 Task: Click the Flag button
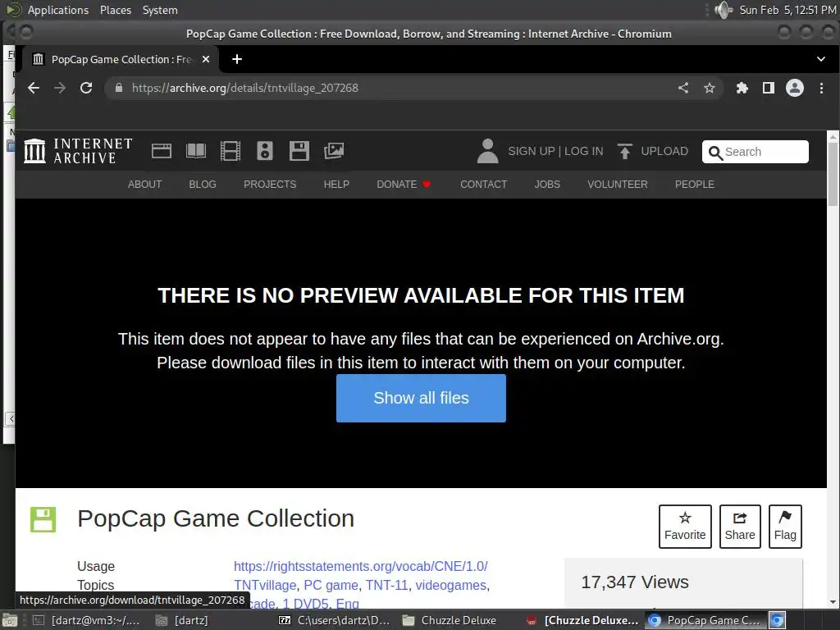(x=785, y=527)
